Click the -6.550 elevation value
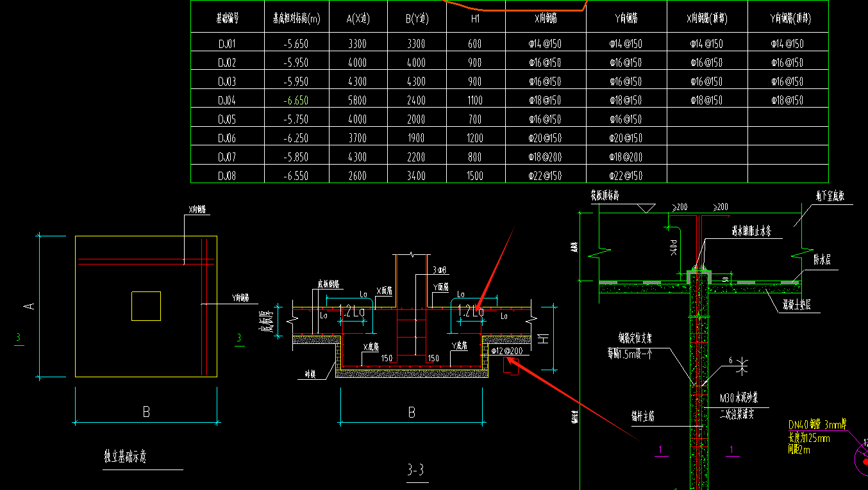Image resolution: width=868 pixels, height=490 pixels. 296,176
